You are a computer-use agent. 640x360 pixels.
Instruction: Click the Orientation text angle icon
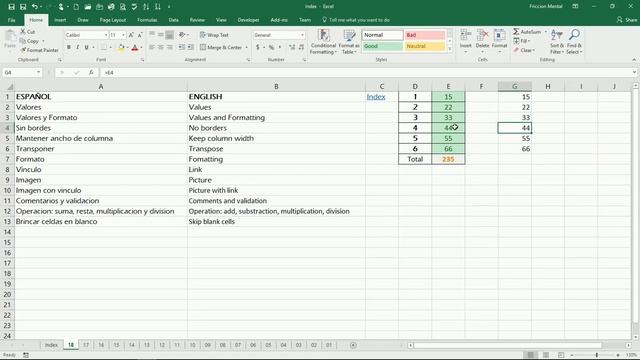[182, 35]
